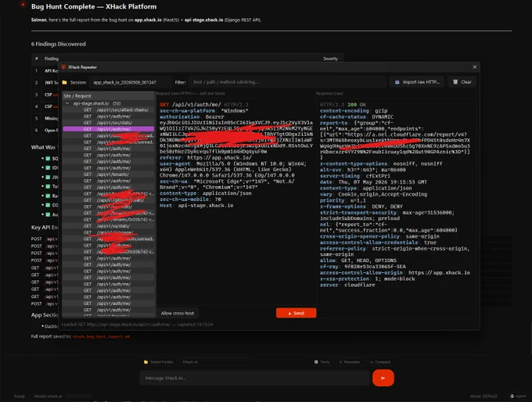Click the Host: api-stage.xhack.io header line

pyautogui.click(x=196, y=205)
